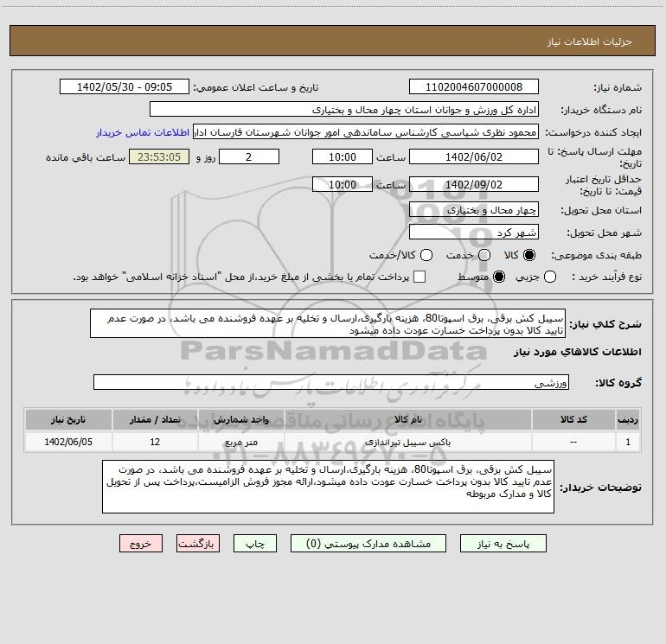This screenshot has width=666, height=644.
Task: Click the بازگشت back button
Action: click(198, 544)
